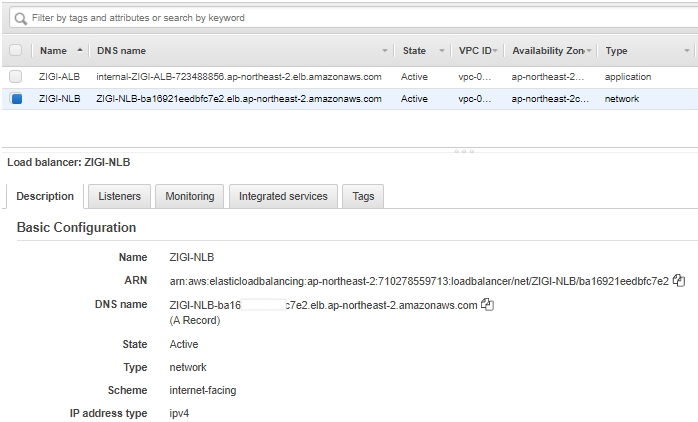Copy the ARN to clipboard
The width and height of the screenshot is (698, 422).
(x=678, y=280)
